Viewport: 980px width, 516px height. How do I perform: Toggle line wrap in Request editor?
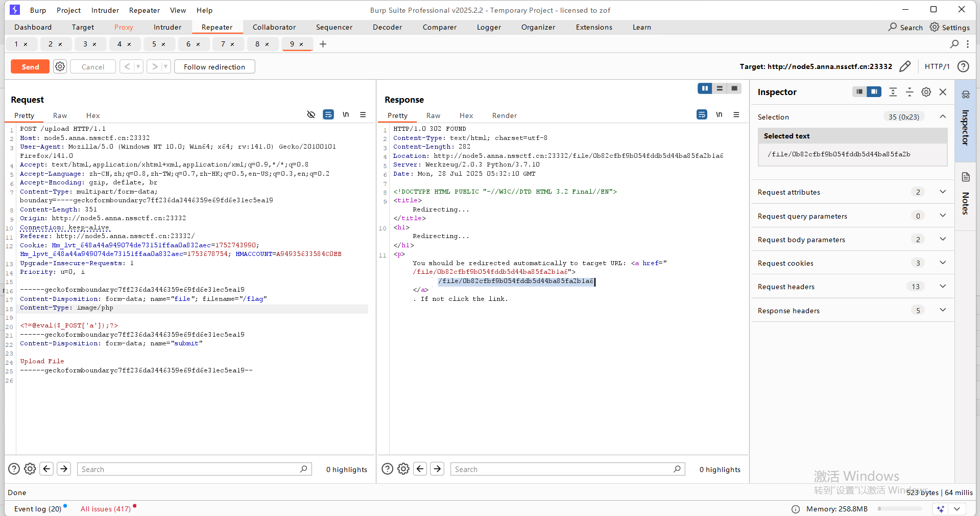tap(328, 114)
